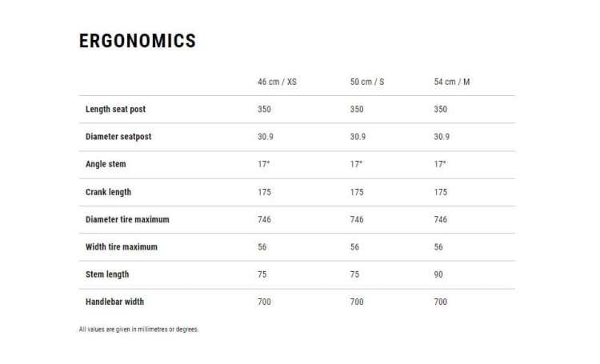Click the Length seat post row label
The height and width of the screenshot is (364, 600).
pos(115,110)
